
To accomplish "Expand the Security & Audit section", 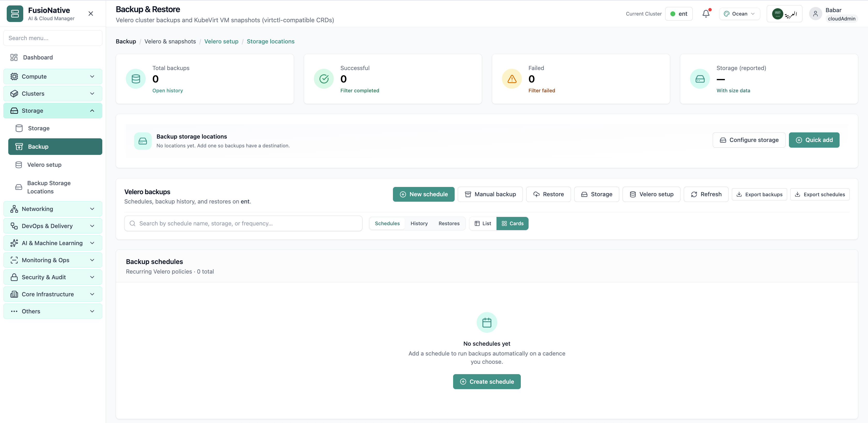I will [x=53, y=277].
